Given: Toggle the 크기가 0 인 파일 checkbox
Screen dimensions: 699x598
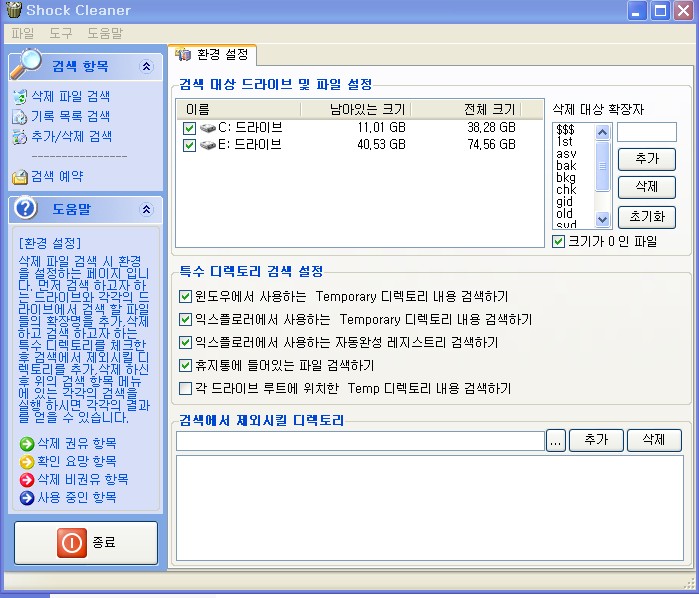Looking at the screenshot, I should [x=558, y=241].
